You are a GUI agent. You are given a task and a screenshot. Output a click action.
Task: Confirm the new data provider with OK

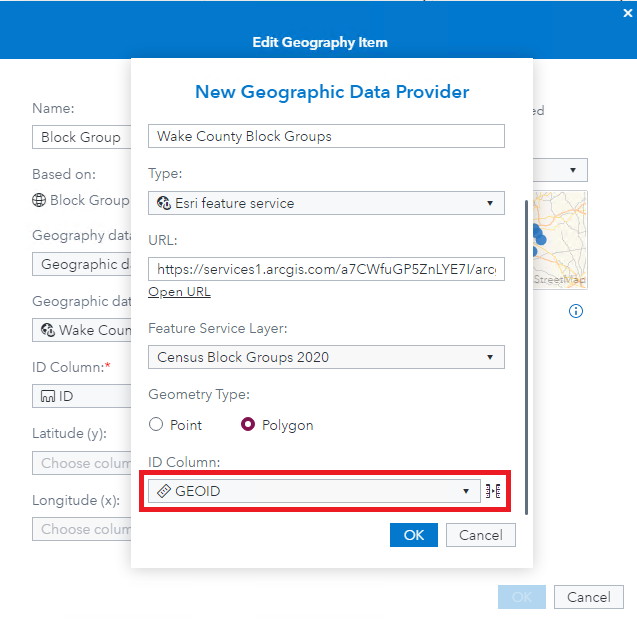pyautogui.click(x=414, y=535)
